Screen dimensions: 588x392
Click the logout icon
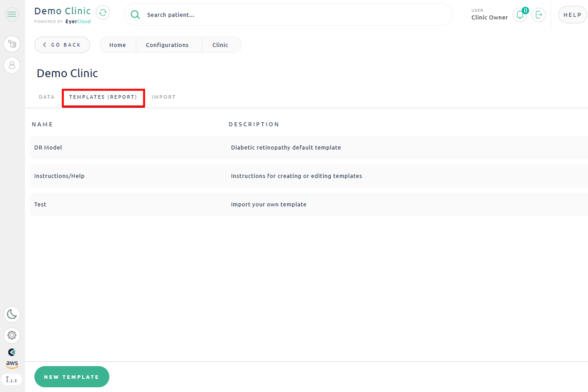[x=539, y=15]
